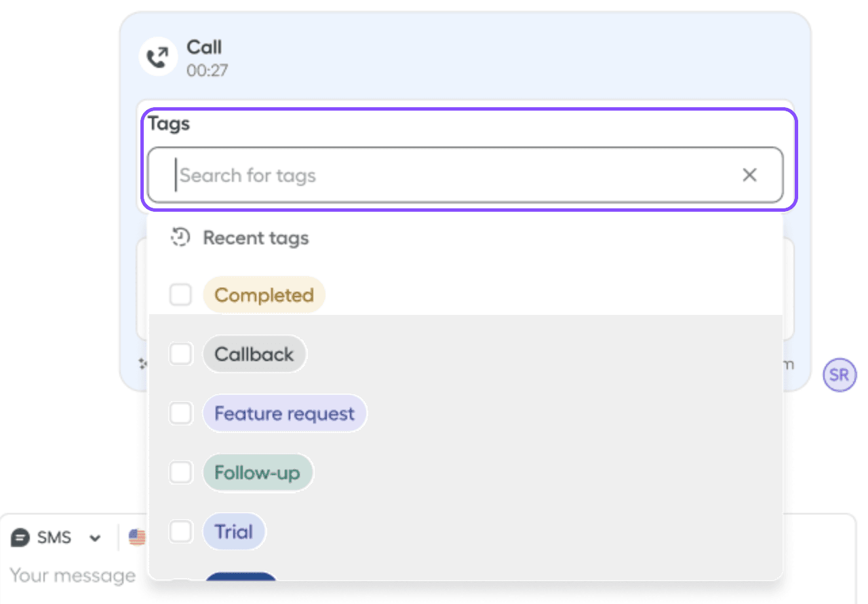Viewport: 868px width, 604px height.
Task: Click the outgoing call icon
Action: coord(157,56)
